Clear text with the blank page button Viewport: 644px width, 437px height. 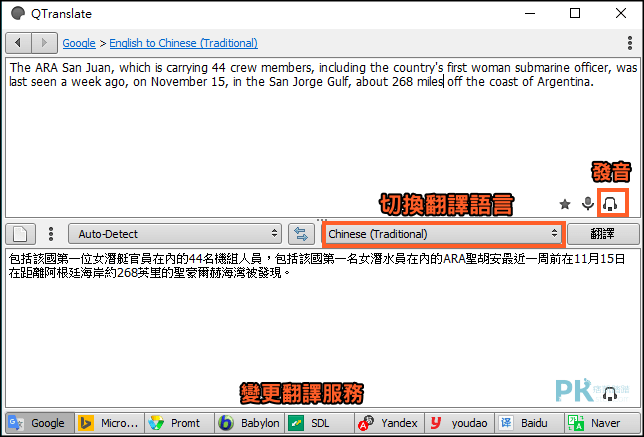coord(21,234)
